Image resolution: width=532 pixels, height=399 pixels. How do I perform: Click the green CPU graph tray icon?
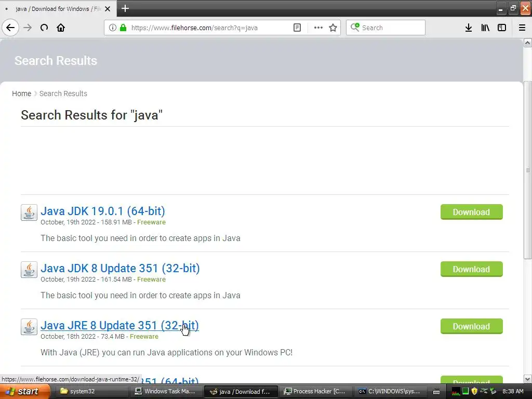click(465, 391)
